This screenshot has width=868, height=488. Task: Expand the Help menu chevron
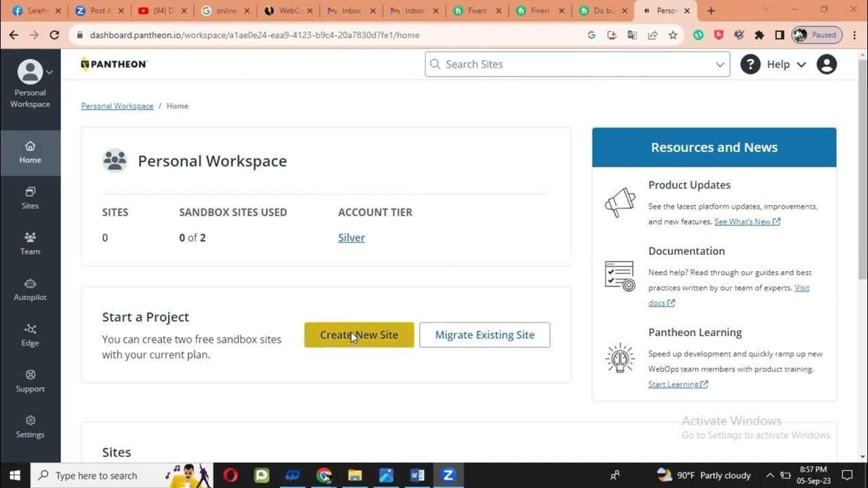point(802,64)
